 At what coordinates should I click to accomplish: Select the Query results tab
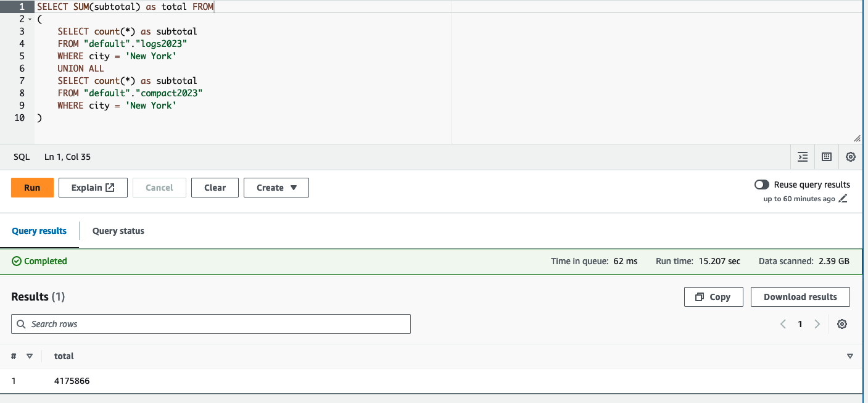click(x=39, y=230)
